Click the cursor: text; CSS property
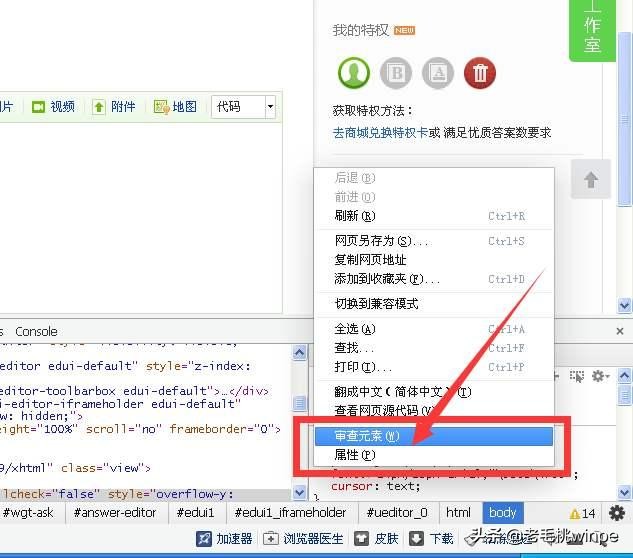633x558 pixels. pos(375,486)
